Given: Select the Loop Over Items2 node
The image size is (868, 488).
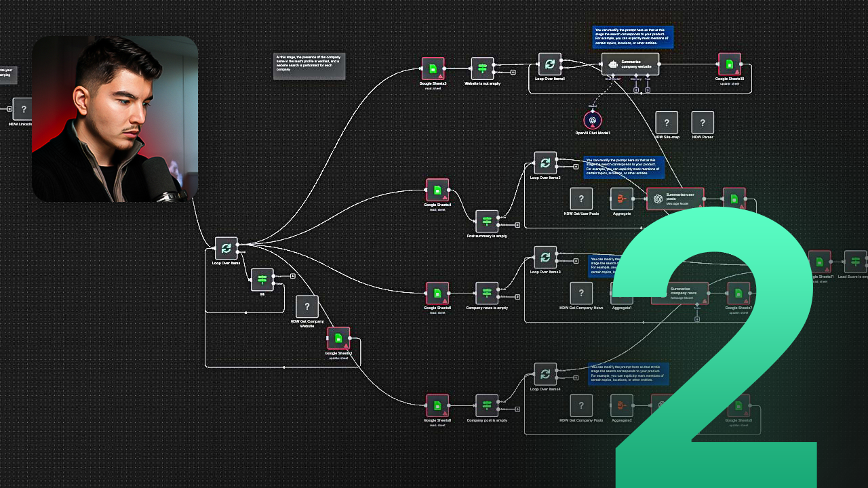Looking at the screenshot, I should click(545, 163).
